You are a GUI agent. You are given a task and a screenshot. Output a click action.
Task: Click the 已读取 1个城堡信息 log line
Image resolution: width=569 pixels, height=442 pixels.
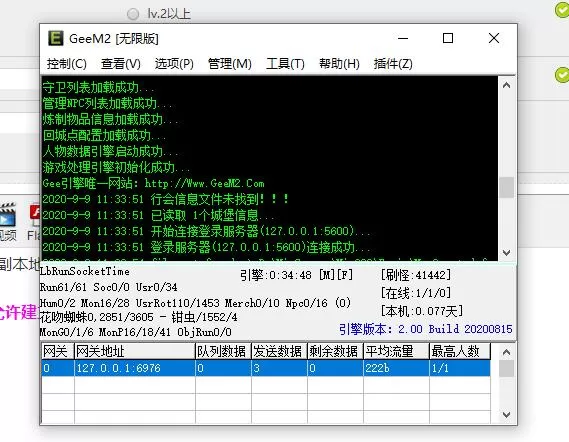(x=159, y=215)
